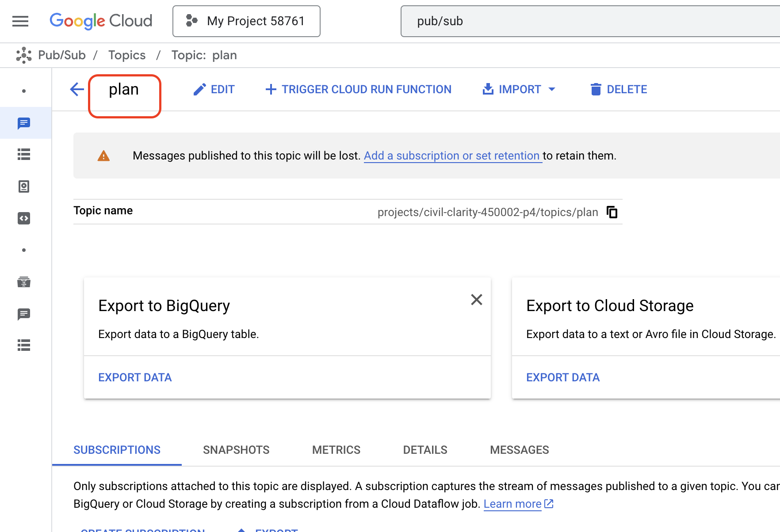This screenshot has height=532, width=780.
Task: Open the hamburger navigation menu
Action: tap(20, 21)
